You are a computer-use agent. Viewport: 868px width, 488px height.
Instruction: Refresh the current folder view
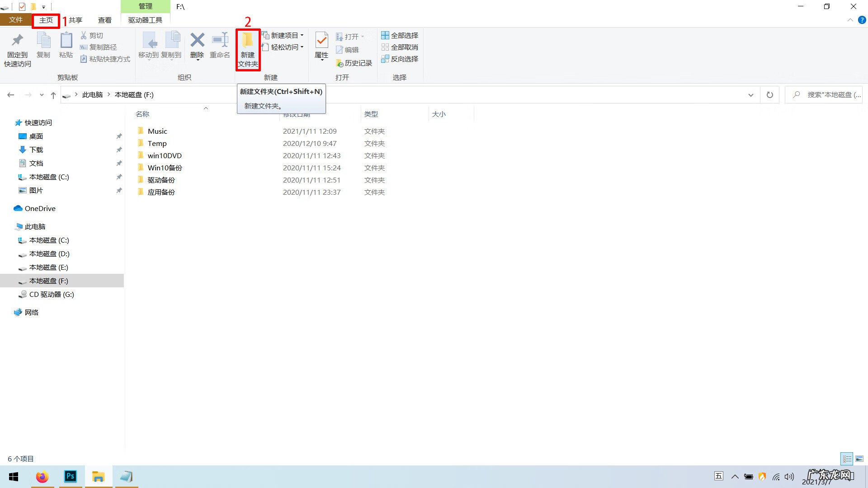[769, 95]
